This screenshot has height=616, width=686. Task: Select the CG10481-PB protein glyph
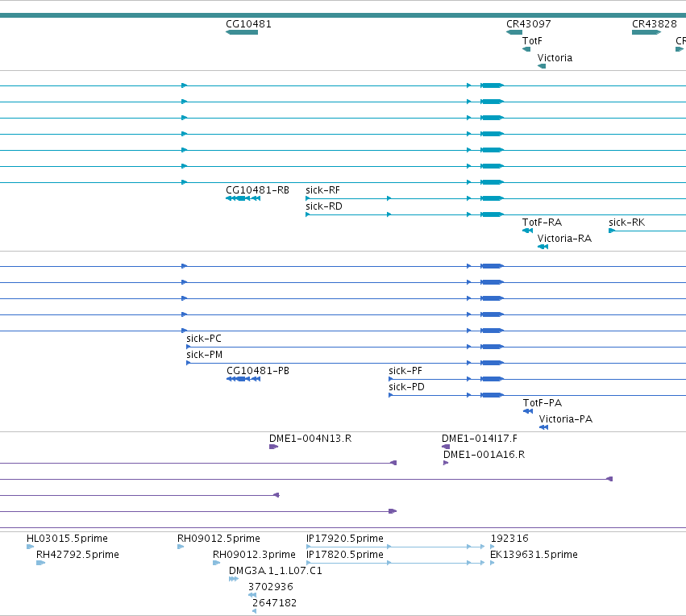coord(243,379)
